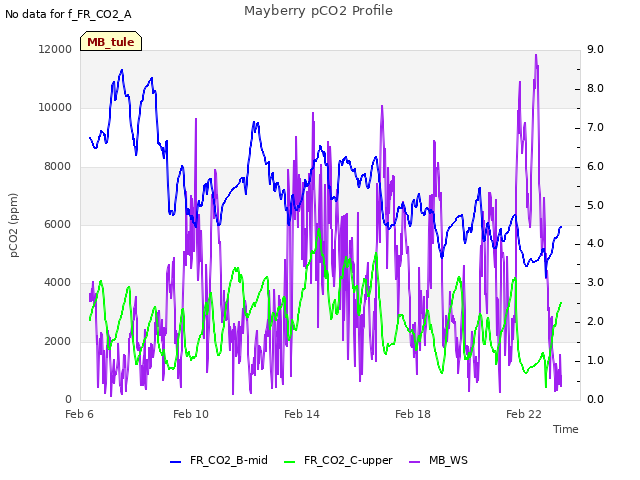Click the 2000 left axis value
The width and height of the screenshot is (640, 480).
click(x=58, y=341)
